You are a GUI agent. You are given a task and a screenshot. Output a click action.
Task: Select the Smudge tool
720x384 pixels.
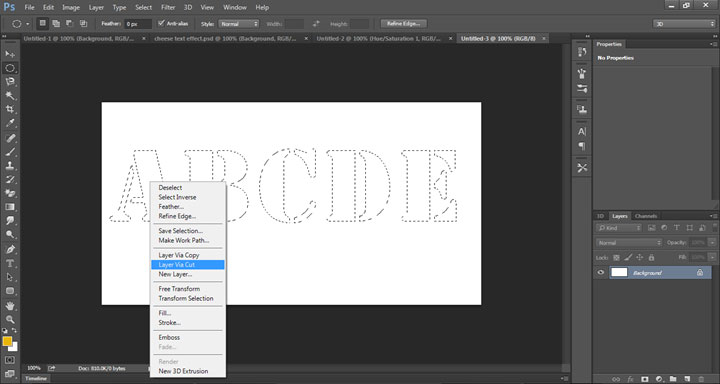[x=10, y=221]
